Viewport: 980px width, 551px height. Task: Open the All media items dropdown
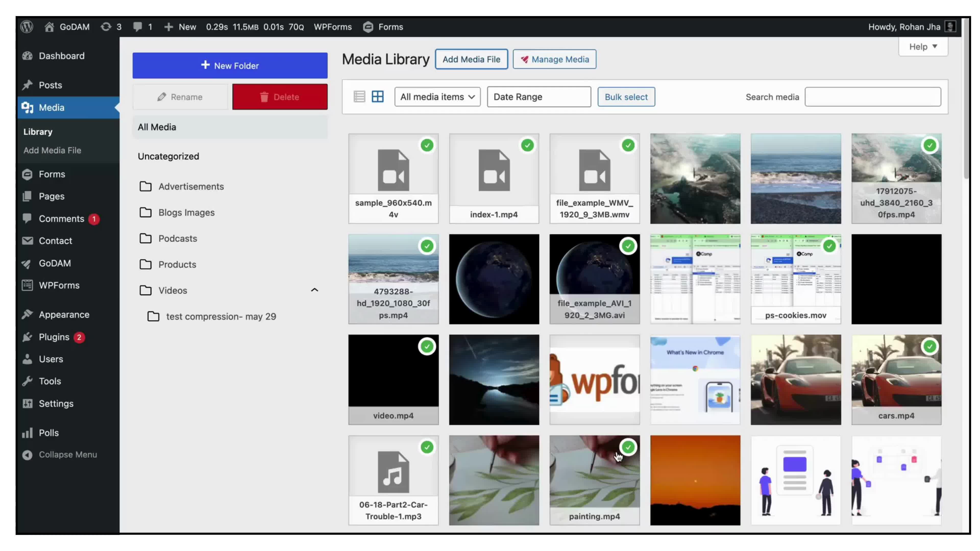point(437,97)
